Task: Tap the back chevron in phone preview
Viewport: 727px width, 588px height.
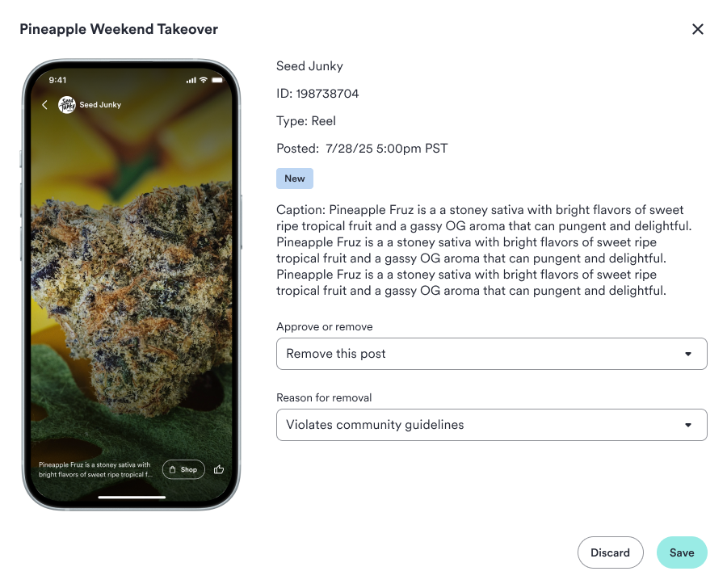Action: point(44,105)
